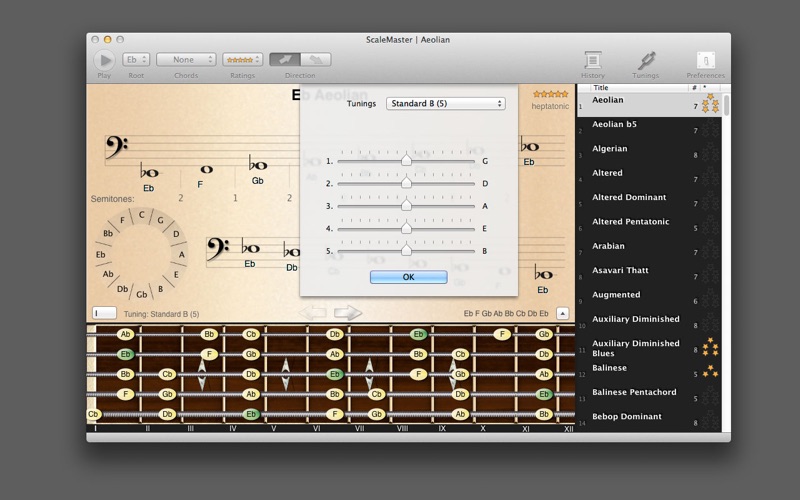Adjust string 1 G tuning slider
This screenshot has height=500, width=800.
(x=406, y=161)
